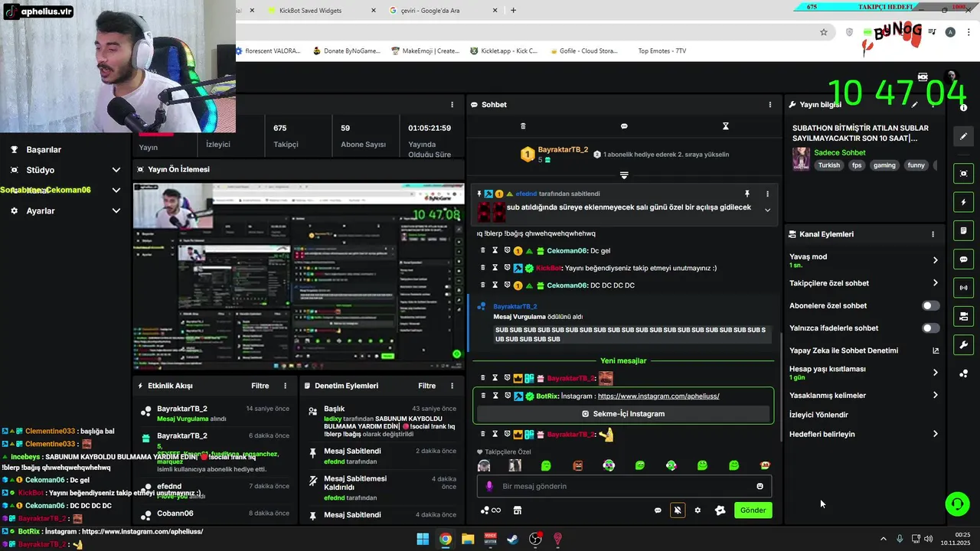Screen dimensions: 980x551
Task: Open the Sohbet panel three-dot menu
Action: 770,105
